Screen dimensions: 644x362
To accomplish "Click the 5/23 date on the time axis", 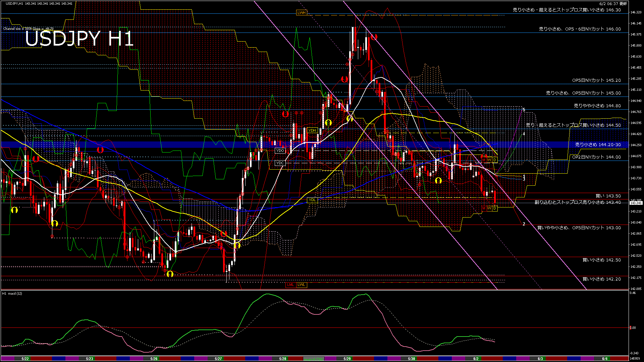I will tap(90, 359).
